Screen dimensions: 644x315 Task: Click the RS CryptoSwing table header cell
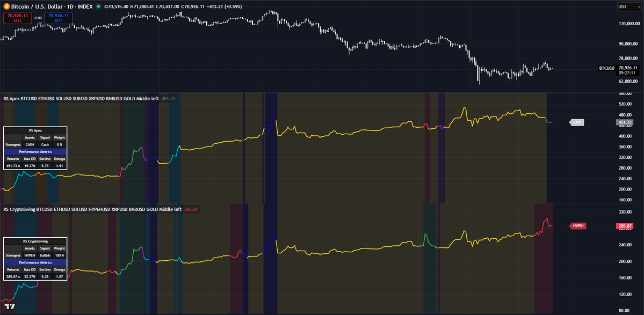pyautogui.click(x=35, y=241)
